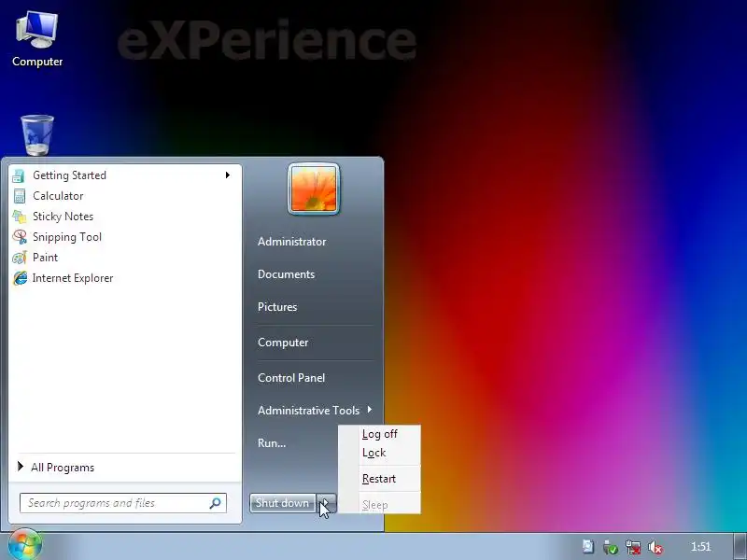
Task: Open the Recycle Bin on desktop
Action: coord(37,135)
